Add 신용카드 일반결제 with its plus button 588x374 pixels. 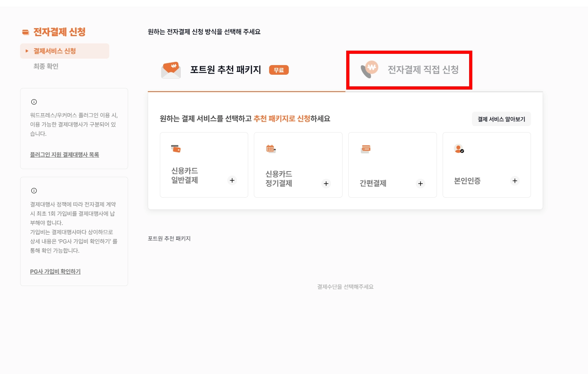pyautogui.click(x=232, y=180)
